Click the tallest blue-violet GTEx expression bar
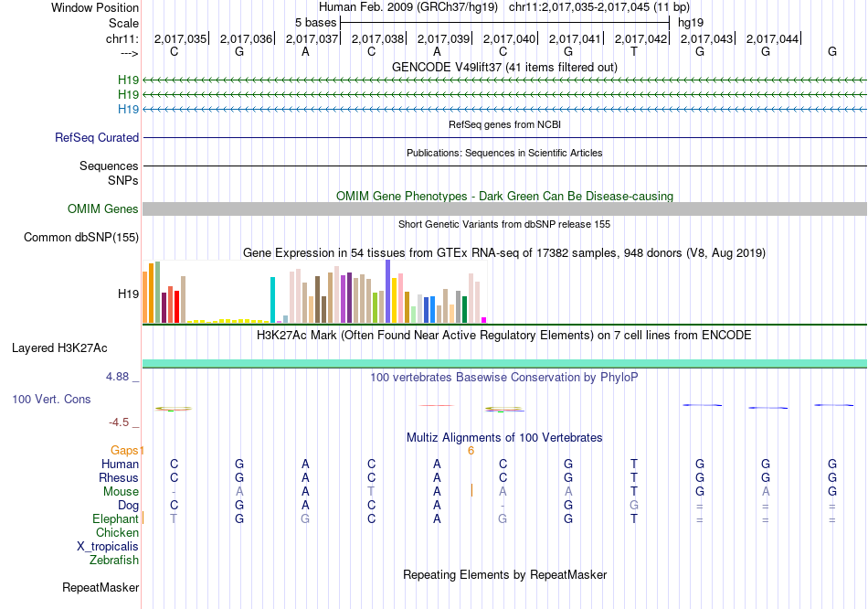Viewport: 868px width, 609px height. tap(388, 292)
